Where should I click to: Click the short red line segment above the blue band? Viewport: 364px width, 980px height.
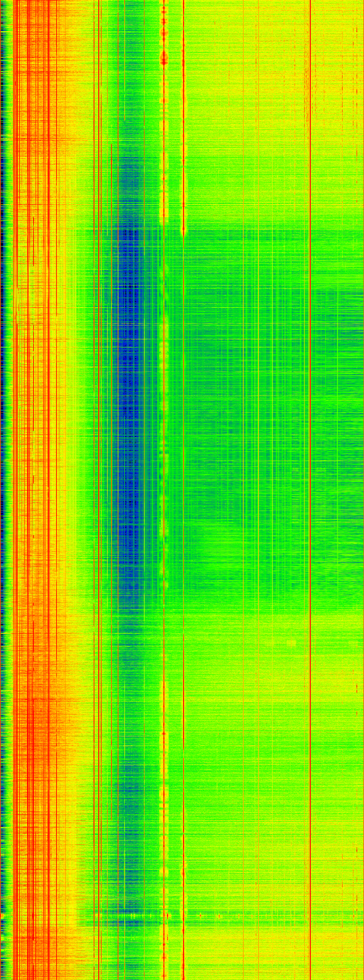pyautogui.click(x=124, y=107)
